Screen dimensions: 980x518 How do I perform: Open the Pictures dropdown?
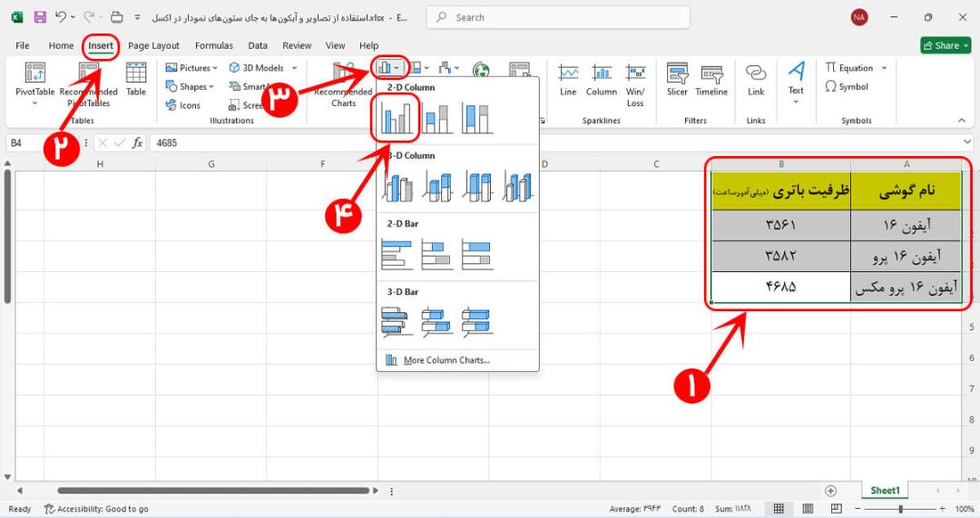[x=191, y=67]
